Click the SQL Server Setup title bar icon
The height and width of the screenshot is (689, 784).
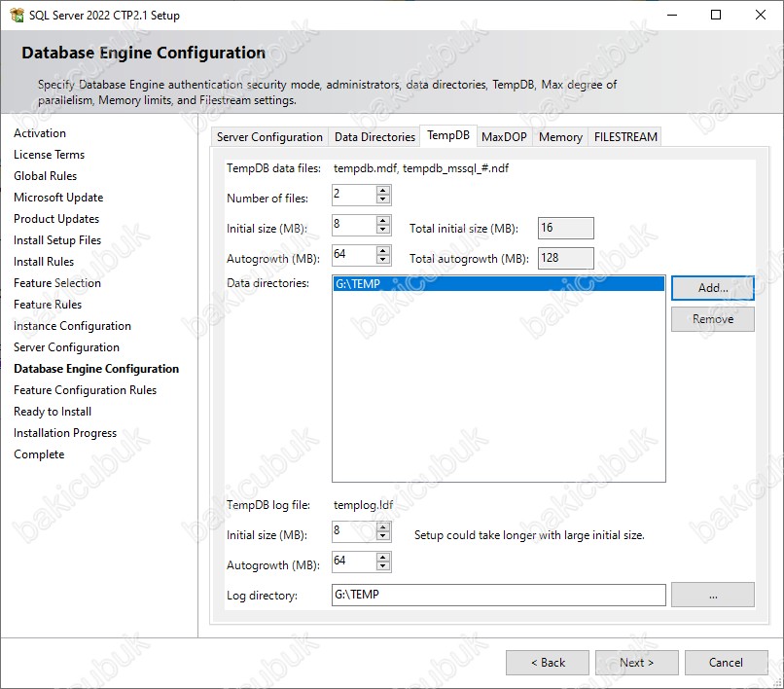(x=17, y=16)
